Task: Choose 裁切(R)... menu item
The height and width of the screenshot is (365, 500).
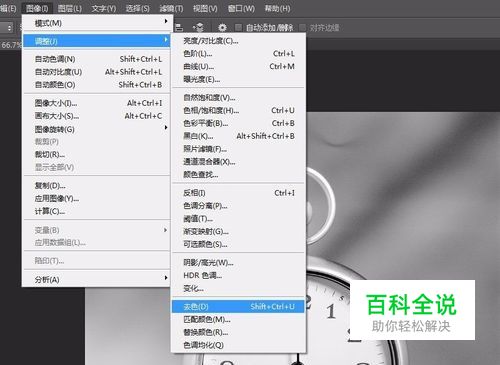Action: coord(97,154)
